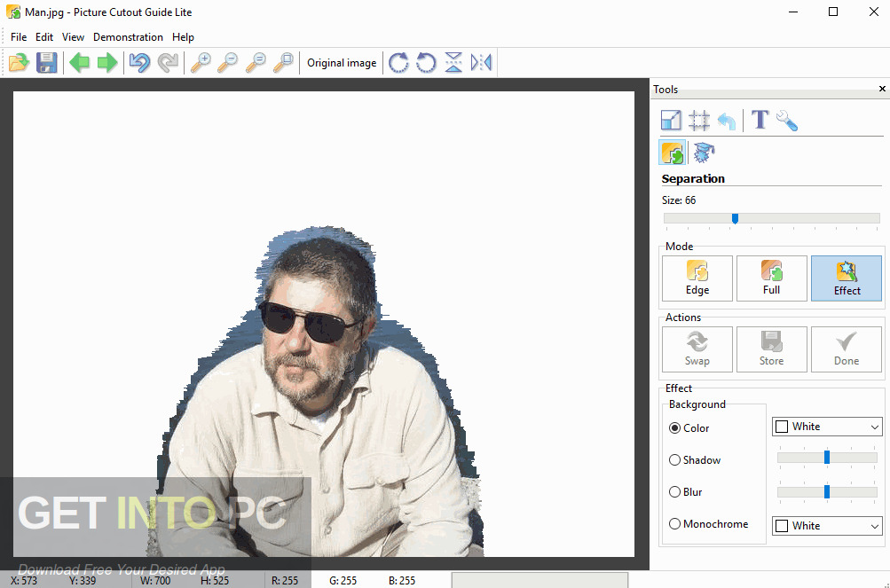This screenshot has width=890, height=588.
Task: Flip image vertically
Action: coord(453,62)
